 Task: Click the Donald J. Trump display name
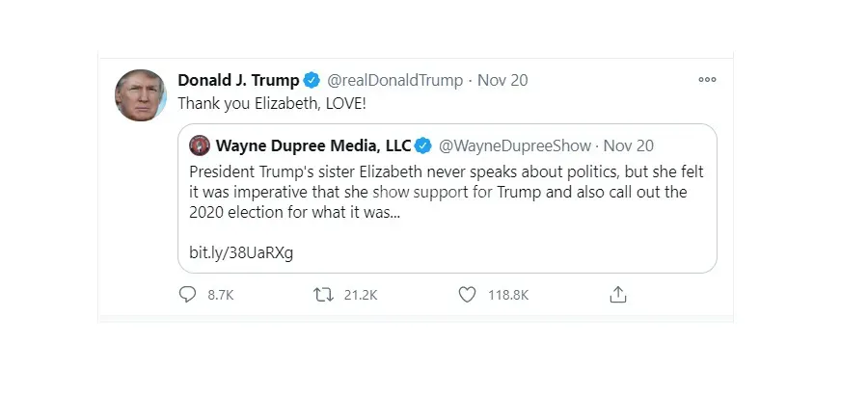click(x=238, y=80)
